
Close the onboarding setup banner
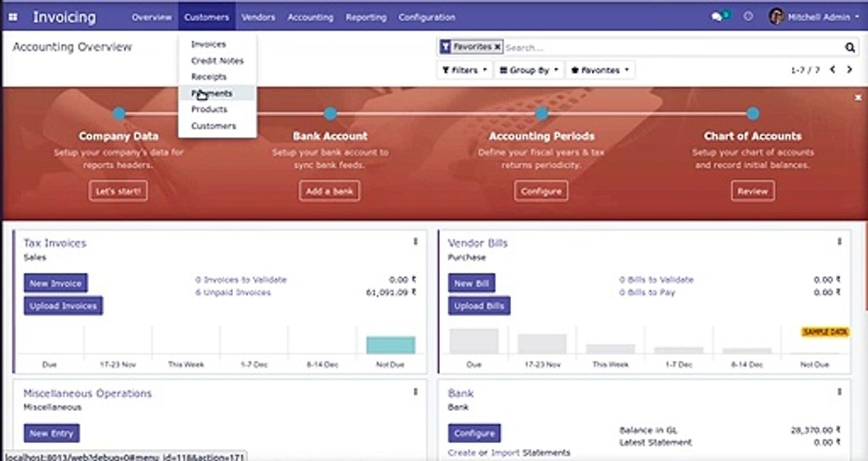point(858,97)
